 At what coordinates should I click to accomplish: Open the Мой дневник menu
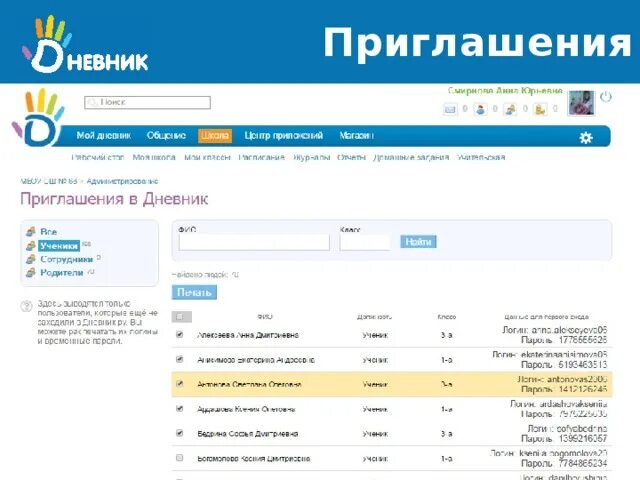[104, 136]
